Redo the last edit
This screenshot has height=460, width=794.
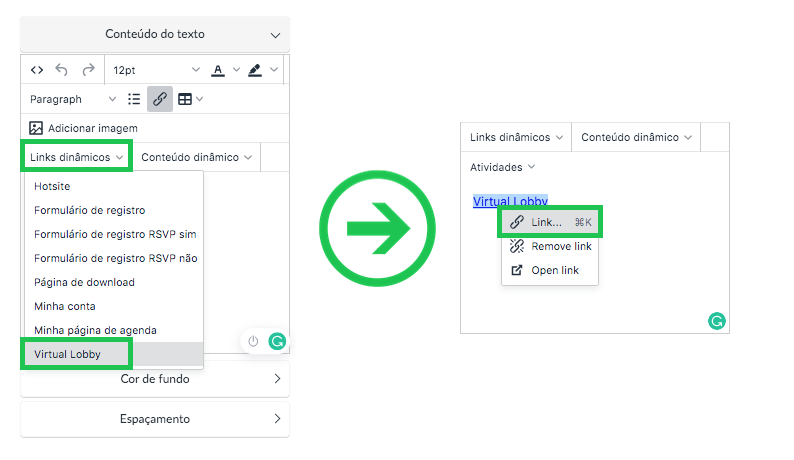point(89,70)
